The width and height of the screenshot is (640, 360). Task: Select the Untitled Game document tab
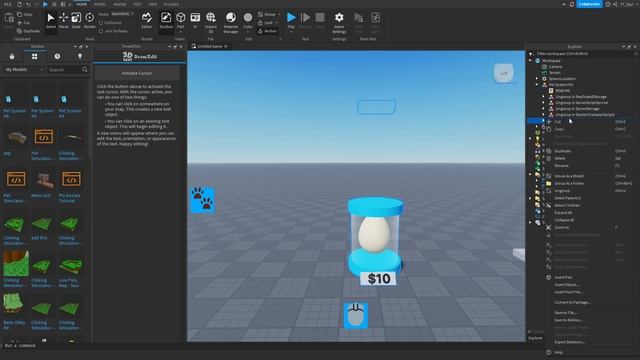click(x=210, y=47)
